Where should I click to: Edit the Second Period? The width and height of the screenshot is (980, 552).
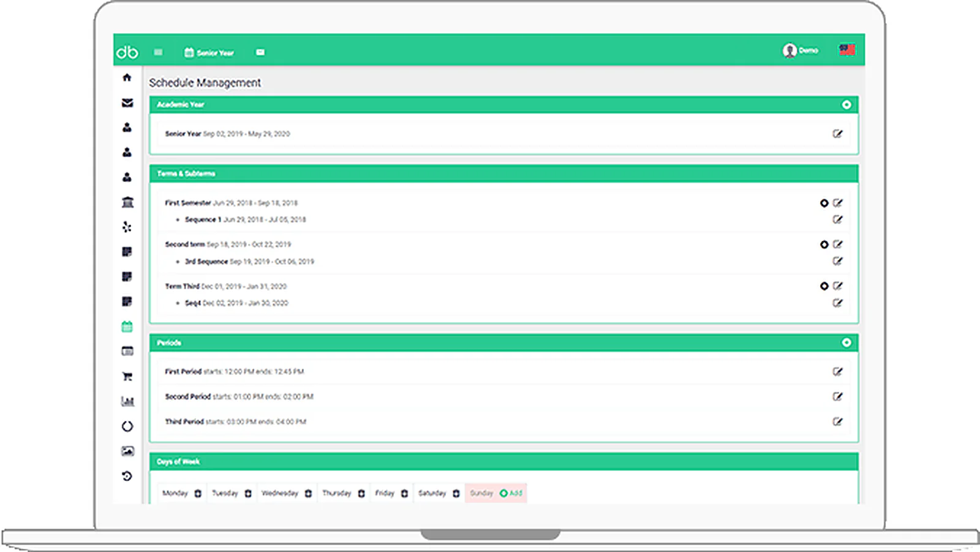tap(837, 396)
